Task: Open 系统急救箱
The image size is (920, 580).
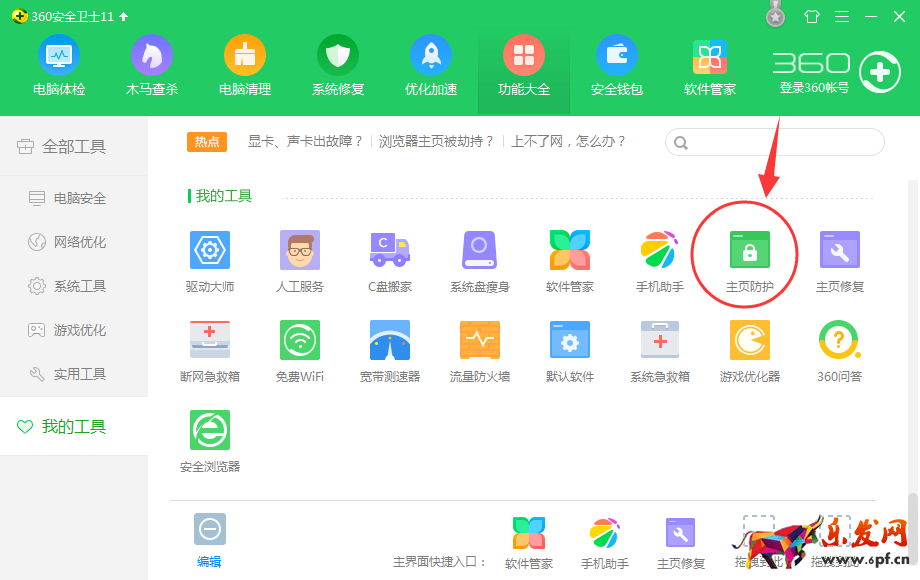Action: (x=659, y=348)
